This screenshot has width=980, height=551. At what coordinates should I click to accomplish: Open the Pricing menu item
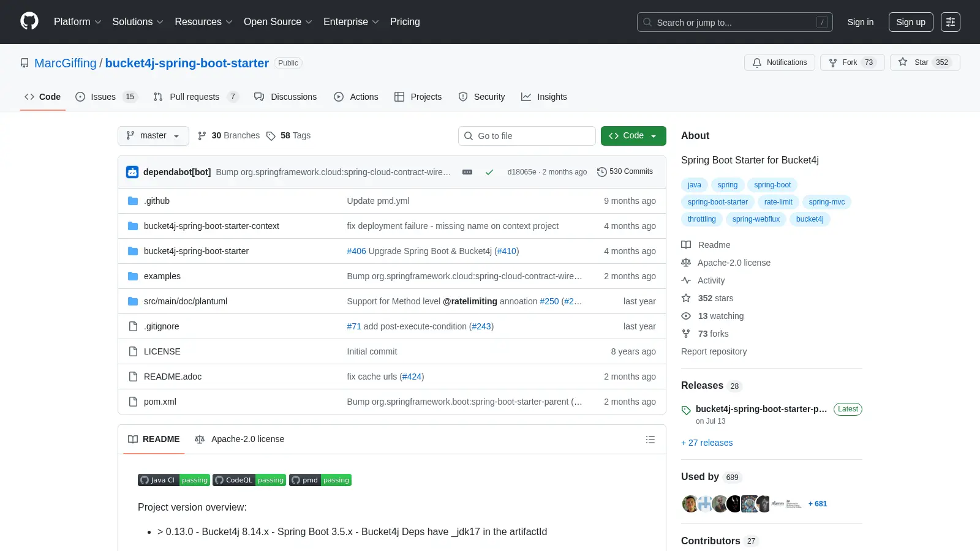click(405, 22)
